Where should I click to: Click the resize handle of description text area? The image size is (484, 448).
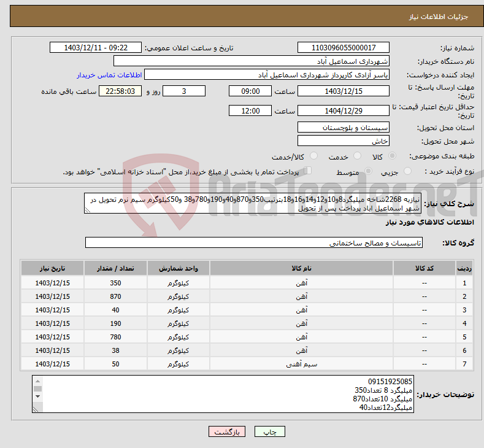pos(87,210)
